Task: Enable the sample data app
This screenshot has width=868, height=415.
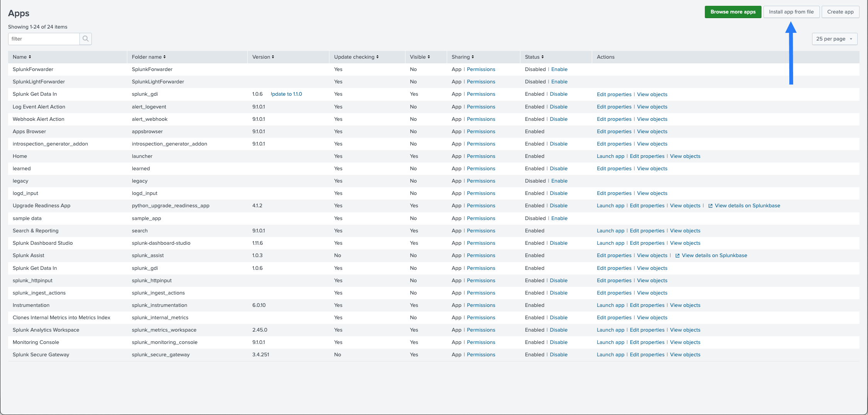Action: click(x=559, y=219)
